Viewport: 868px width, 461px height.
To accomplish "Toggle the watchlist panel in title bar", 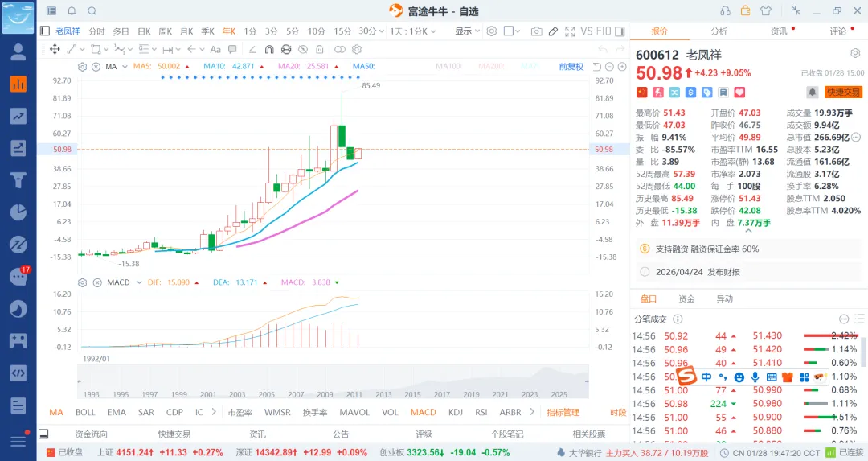I will tap(51, 11).
